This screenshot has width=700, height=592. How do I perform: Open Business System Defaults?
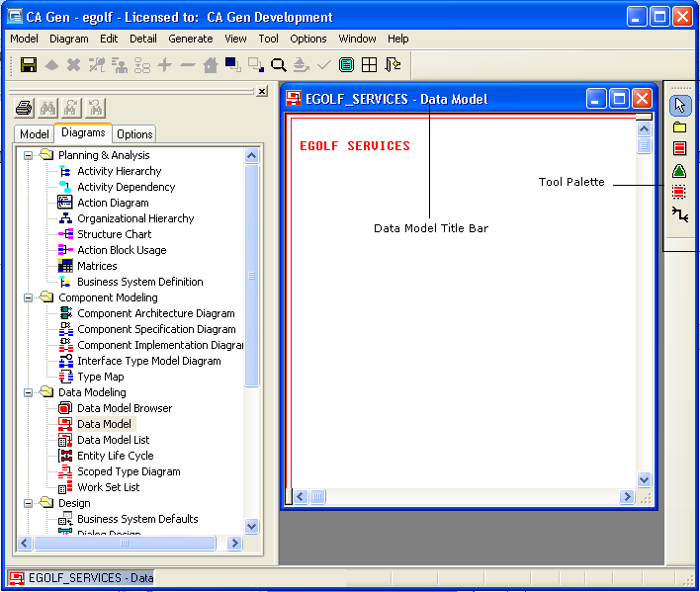(x=137, y=519)
